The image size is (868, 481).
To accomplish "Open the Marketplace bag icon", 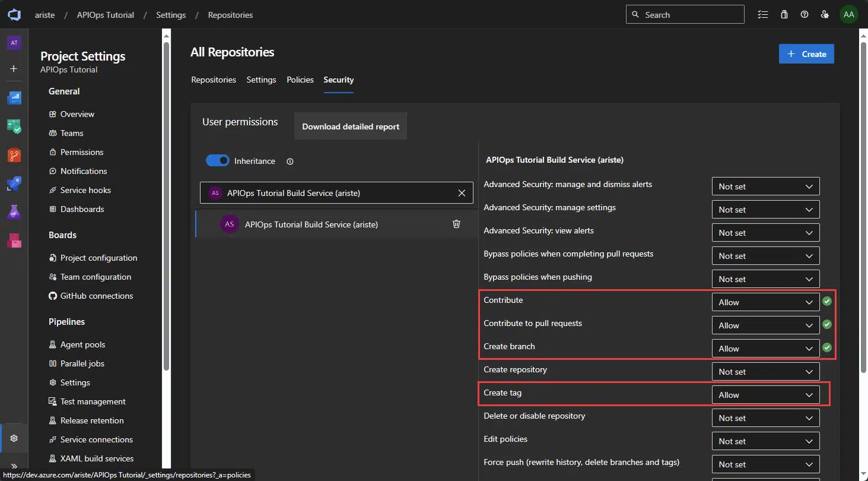I will (784, 14).
